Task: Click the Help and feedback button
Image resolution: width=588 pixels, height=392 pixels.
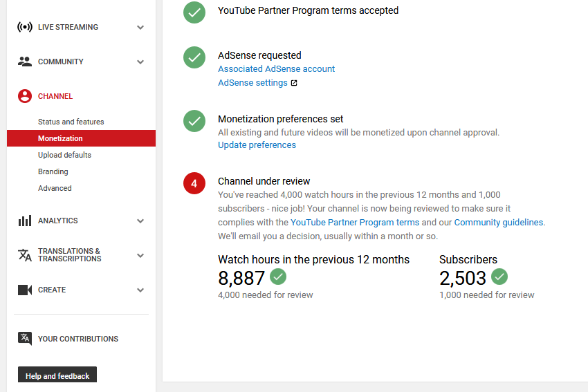Action: (x=57, y=375)
